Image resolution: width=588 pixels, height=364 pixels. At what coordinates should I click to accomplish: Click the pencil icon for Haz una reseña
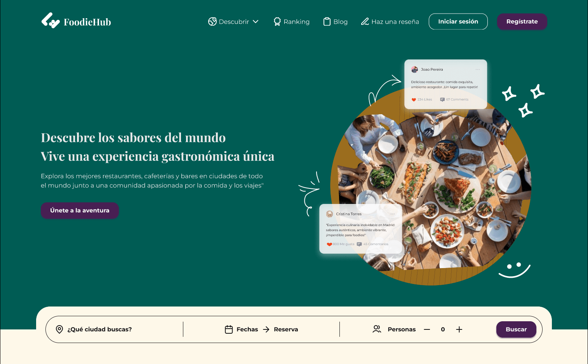[365, 22]
